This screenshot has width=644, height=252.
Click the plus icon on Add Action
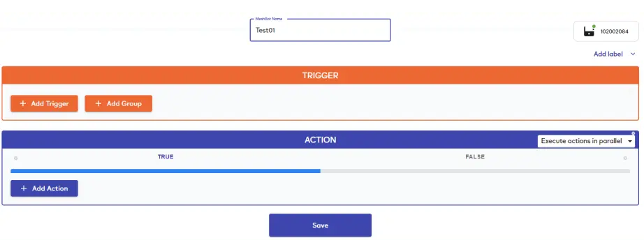pos(24,188)
